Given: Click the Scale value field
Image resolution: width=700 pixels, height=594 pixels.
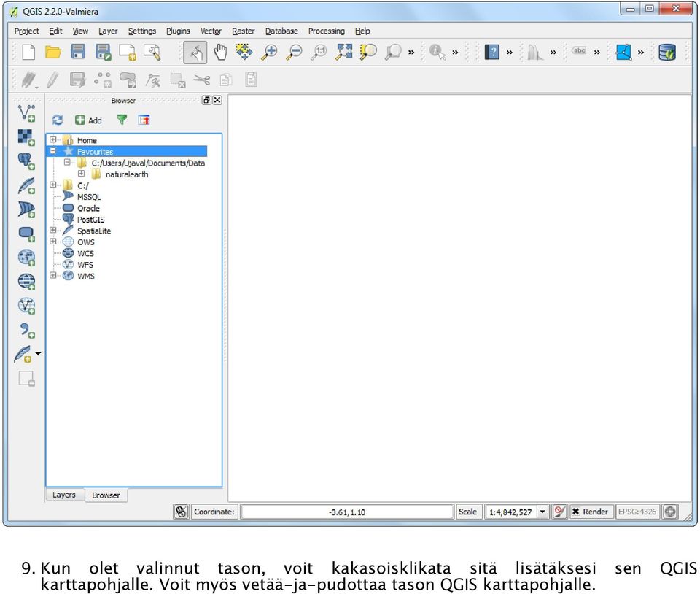Looking at the screenshot, I should (510, 512).
